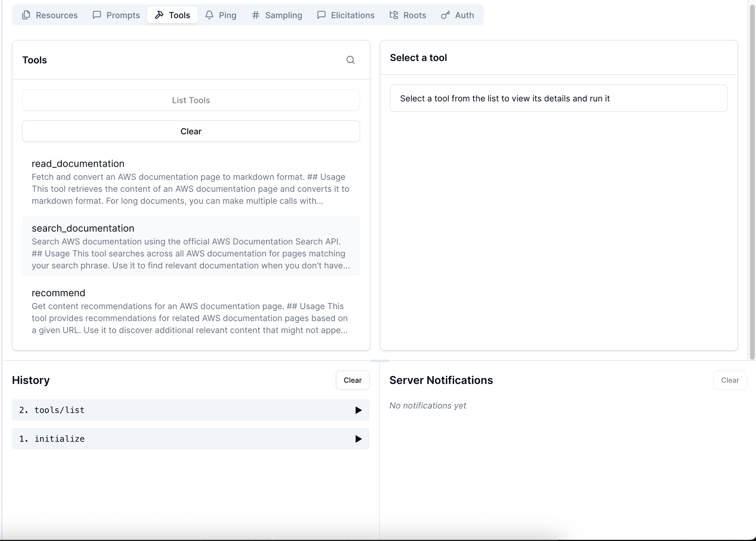Clear the History panel

tap(352, 380)
